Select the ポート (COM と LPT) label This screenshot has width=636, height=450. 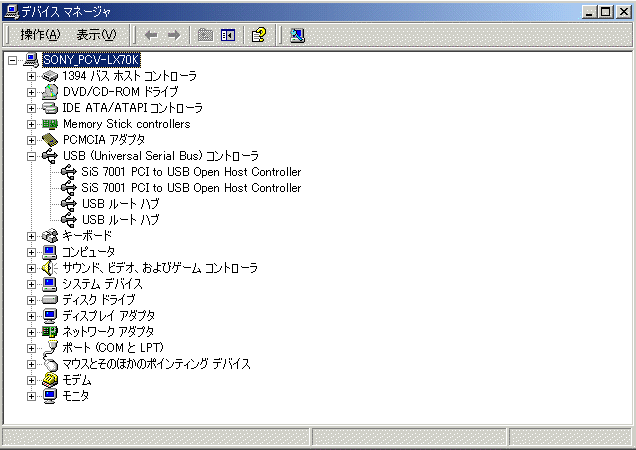coord(113,348)
